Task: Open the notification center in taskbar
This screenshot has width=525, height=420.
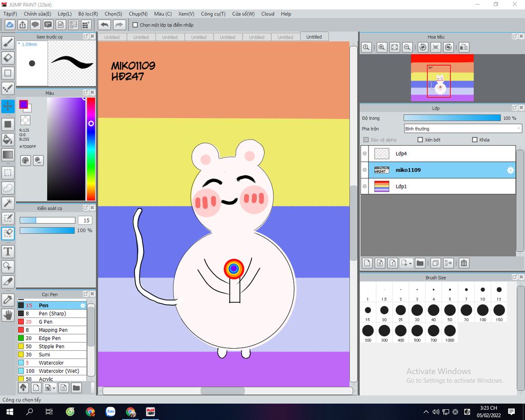Action: (x=511, y=412)
